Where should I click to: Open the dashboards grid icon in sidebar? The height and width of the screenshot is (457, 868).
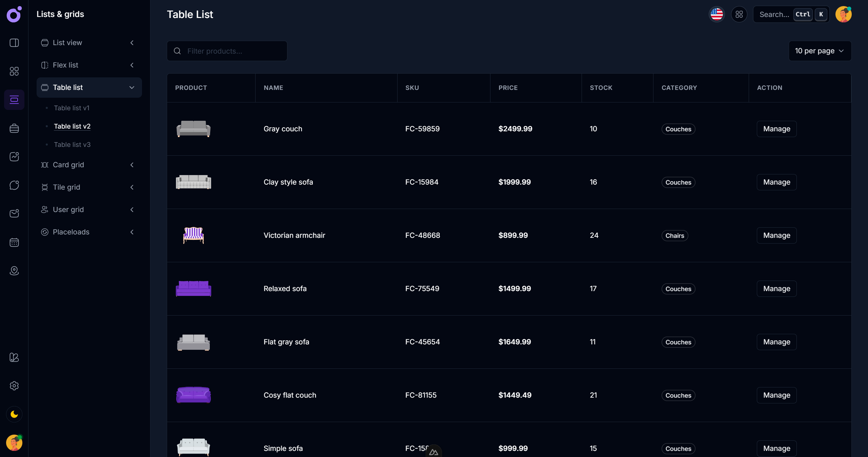coord(14,71)
